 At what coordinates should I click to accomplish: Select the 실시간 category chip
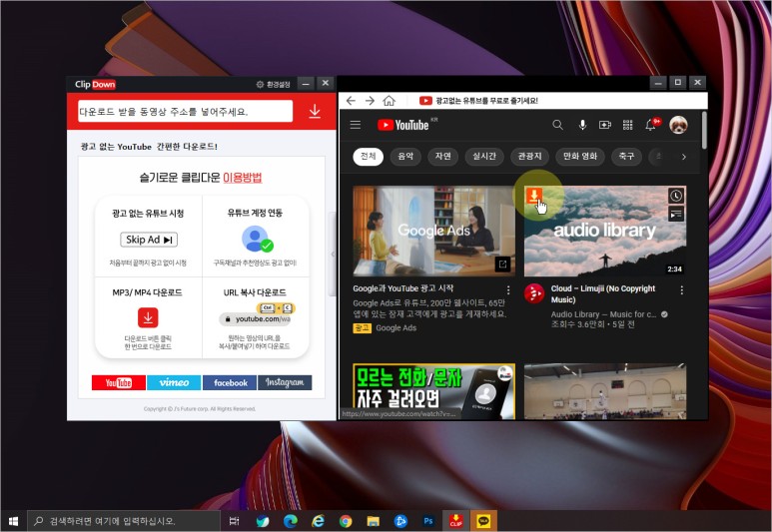point(484,157)
